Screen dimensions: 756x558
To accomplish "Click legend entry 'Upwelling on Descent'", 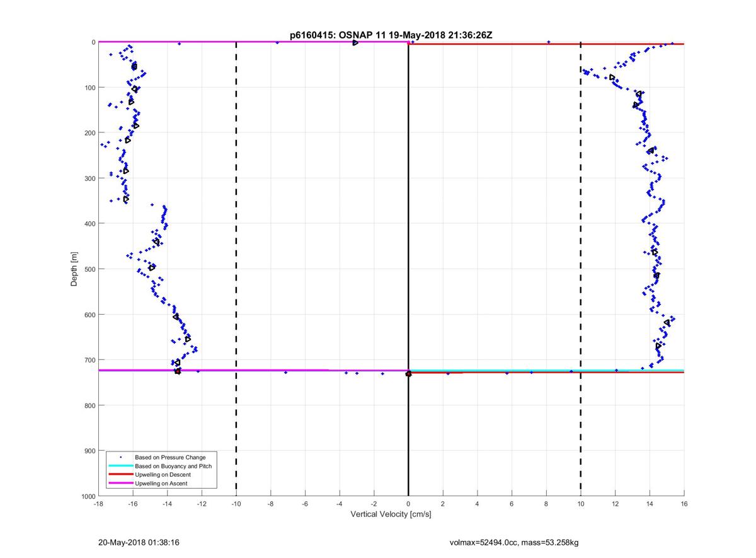I will 163,474.
